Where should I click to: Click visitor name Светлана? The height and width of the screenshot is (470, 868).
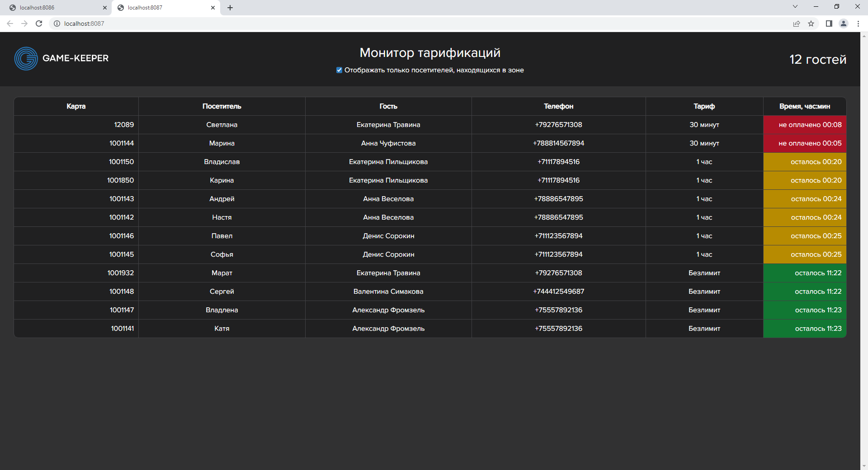coord(222,125)
